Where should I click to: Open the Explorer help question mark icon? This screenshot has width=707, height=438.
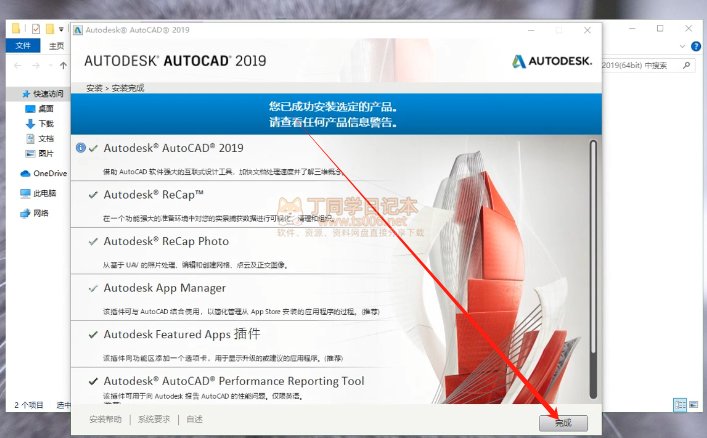coord(696,46)
